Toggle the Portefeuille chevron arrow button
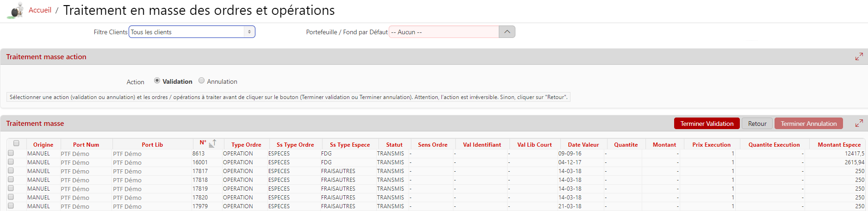This screenshot has height=211, width=868. click(507, 32)
